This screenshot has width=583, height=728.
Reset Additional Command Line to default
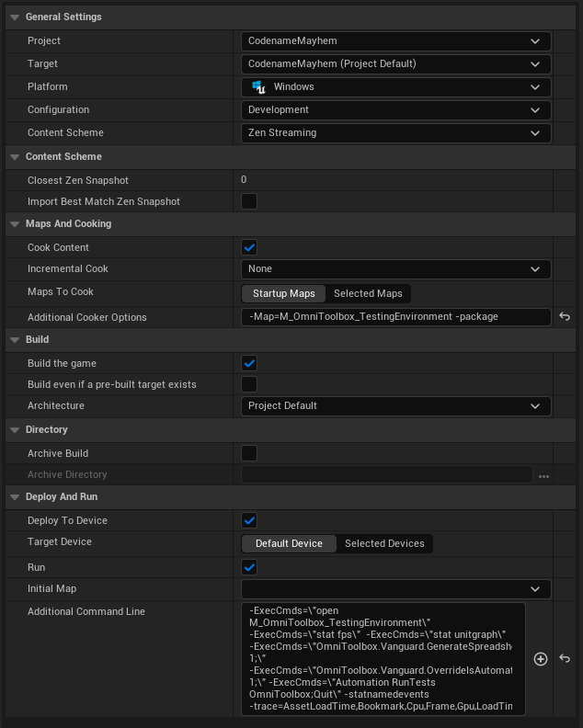click(x=565, y=659)
